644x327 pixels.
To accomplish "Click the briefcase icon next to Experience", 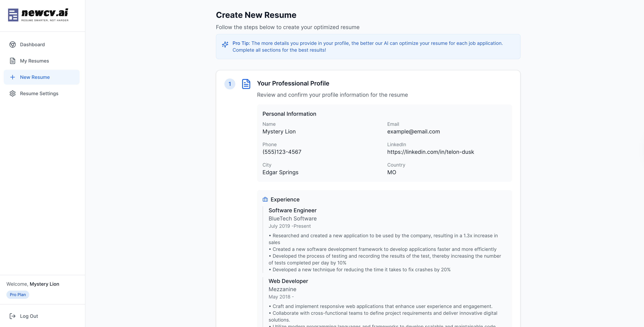I will pos(265,200).
